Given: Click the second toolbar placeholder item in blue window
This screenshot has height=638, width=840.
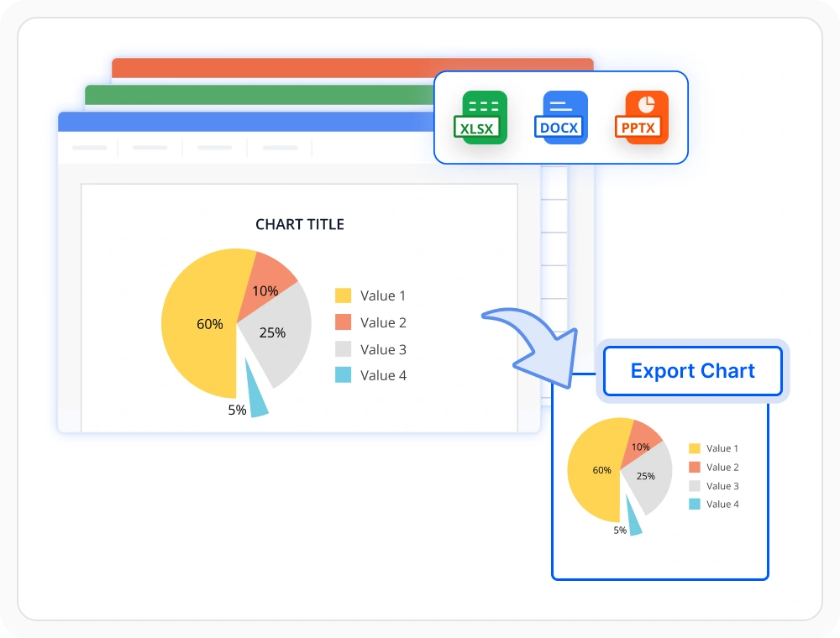Looking at the screenshot, I should (x=150, y=147).
